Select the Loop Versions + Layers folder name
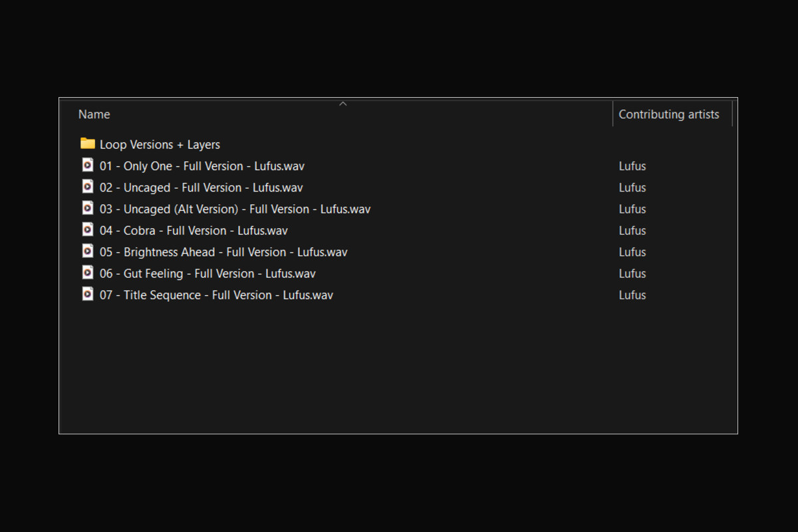The image size is (798, 532). coord(160,144)
